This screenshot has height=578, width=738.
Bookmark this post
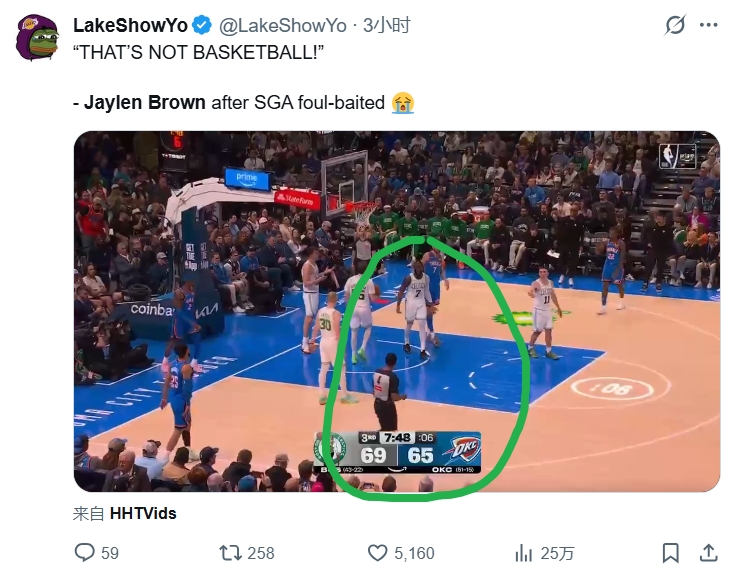tap(671, 553)
